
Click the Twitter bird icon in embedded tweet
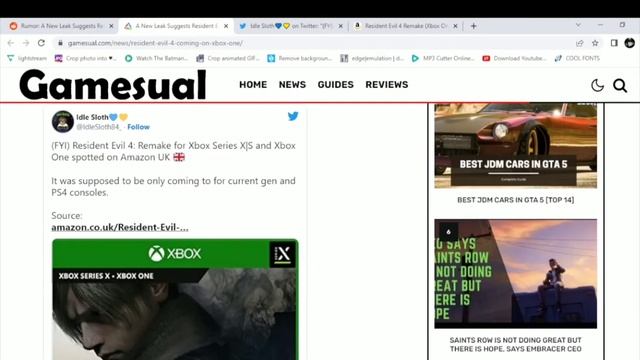(x=293, y=116)
